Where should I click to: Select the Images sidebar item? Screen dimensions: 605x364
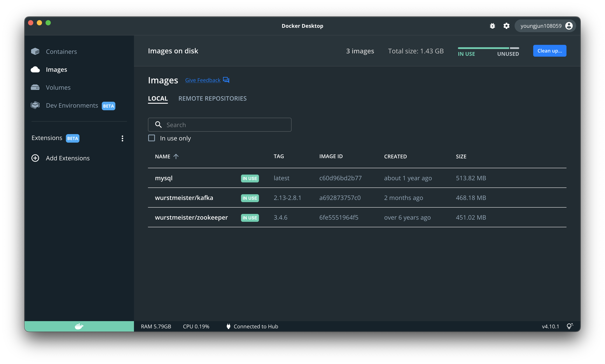click(56, 70)
